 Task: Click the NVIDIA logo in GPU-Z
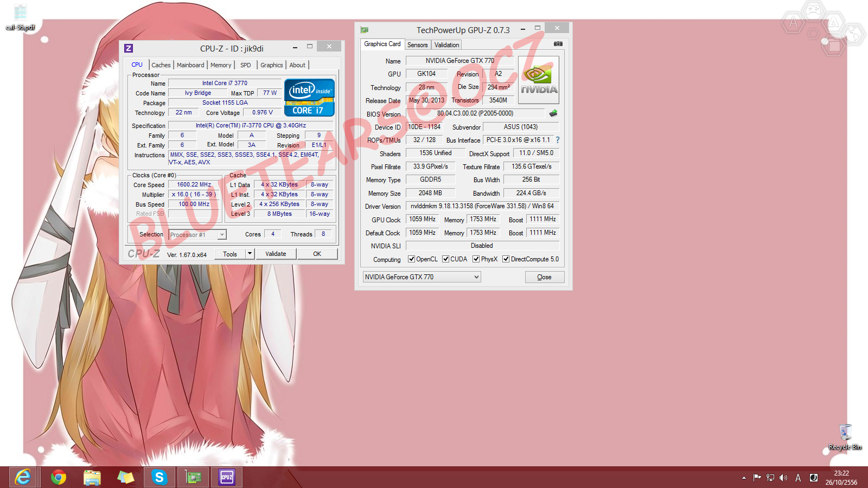(x=539, y=80)
